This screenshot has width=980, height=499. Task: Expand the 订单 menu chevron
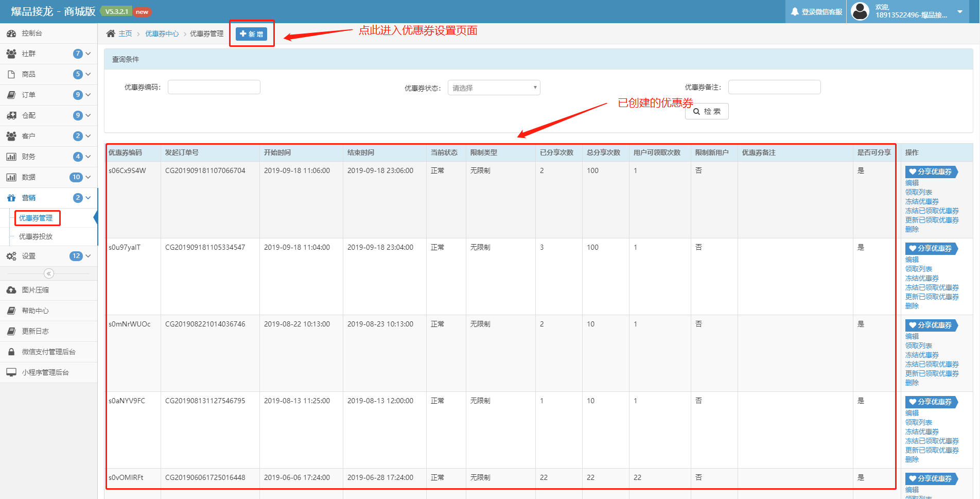click(88, 95)
